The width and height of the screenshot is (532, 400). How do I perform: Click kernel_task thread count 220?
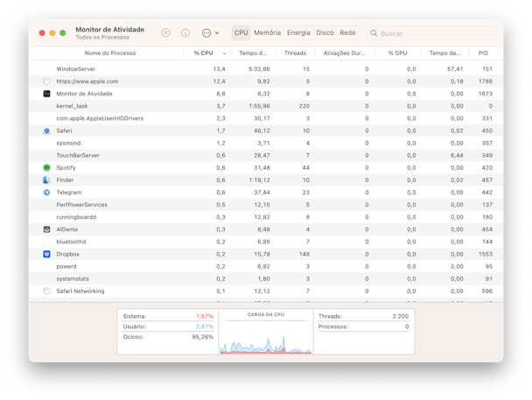(304, 106)
